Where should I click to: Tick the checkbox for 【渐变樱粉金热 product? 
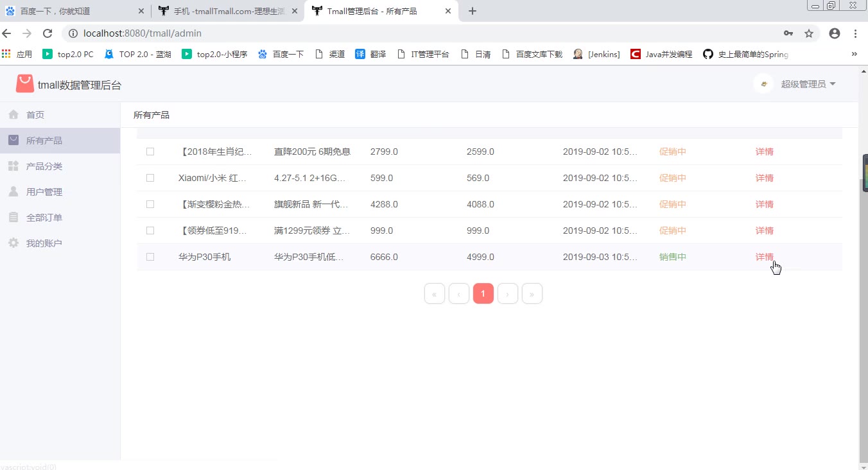pos(150,204)
